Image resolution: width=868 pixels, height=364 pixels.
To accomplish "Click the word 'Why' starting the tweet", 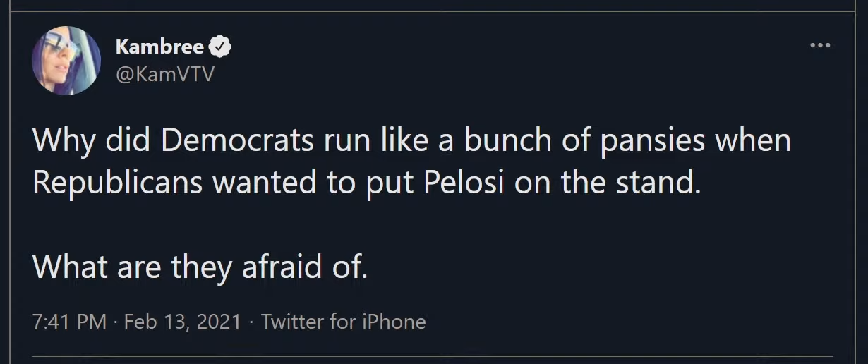I will click(x=63, y=141).
